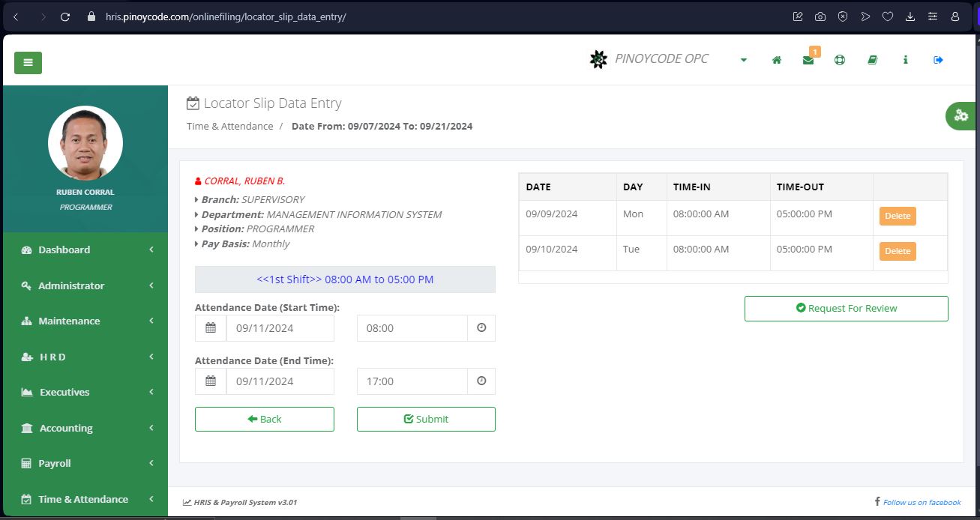Delete the 09/10/2024 locator entry

pyautogui.click(x=898, y=251)
